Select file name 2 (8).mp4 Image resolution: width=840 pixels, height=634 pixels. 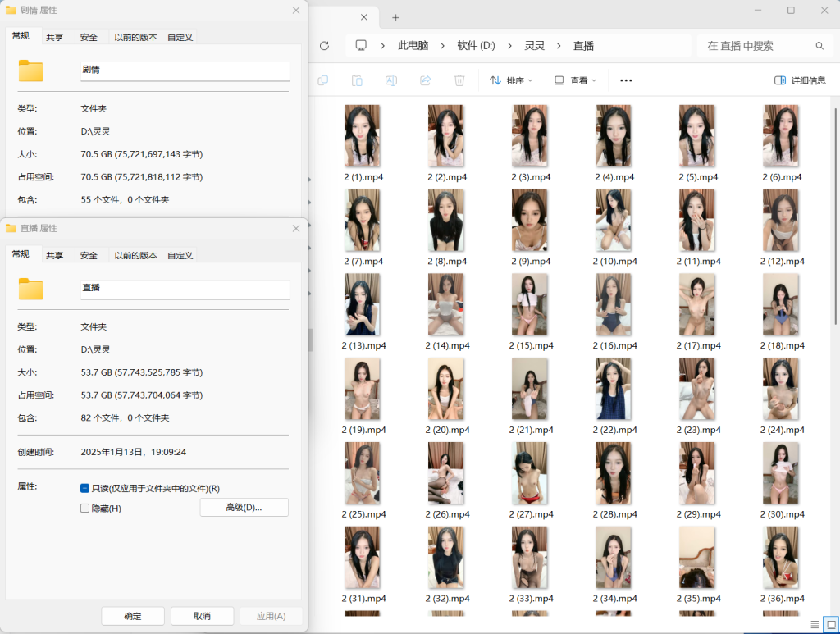pyautogui.click(x=447, y=262)
